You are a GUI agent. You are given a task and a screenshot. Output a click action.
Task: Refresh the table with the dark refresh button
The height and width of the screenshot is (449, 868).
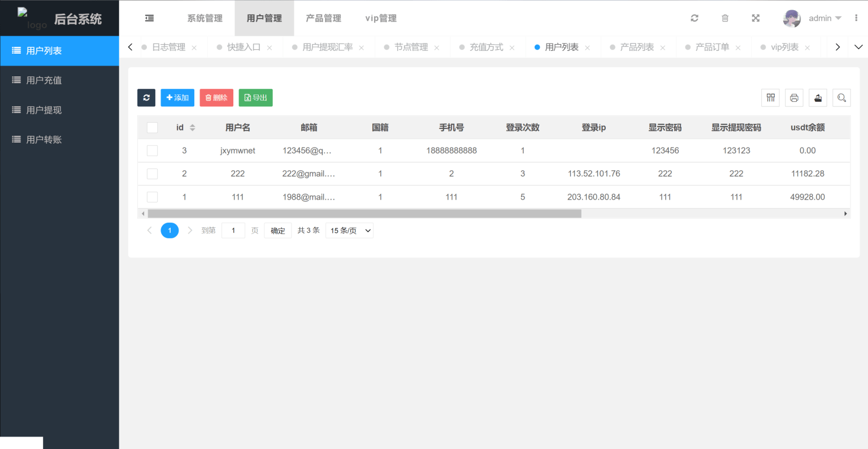point(146,97)
